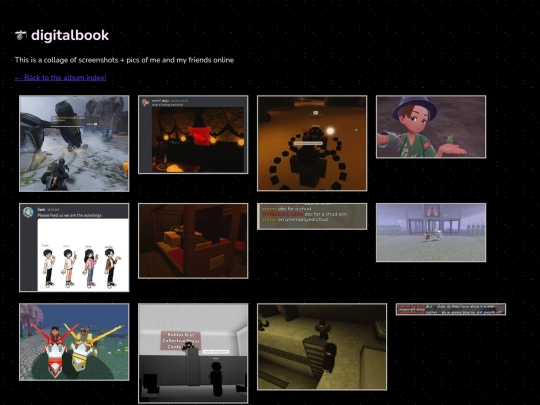The height and width of the screenshot is (405, 540).
Task: Open the grayscale Roblox press conference screenshot
Action: [x=193, y=353]
